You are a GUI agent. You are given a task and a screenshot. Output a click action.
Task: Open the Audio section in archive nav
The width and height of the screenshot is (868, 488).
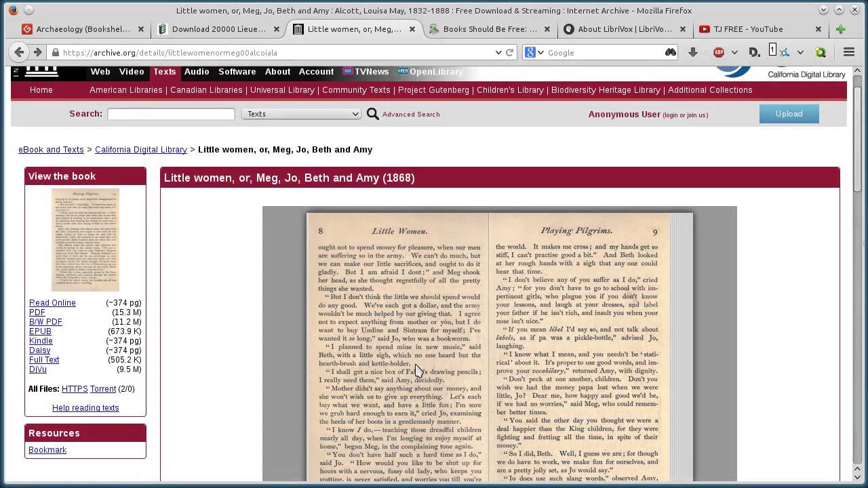(x=197, y=71)
